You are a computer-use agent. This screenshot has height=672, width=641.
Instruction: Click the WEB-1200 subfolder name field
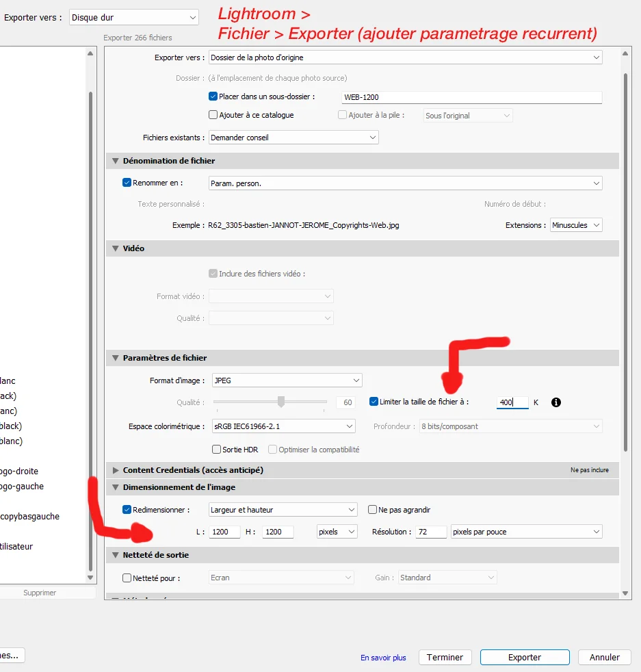[471, 98]
